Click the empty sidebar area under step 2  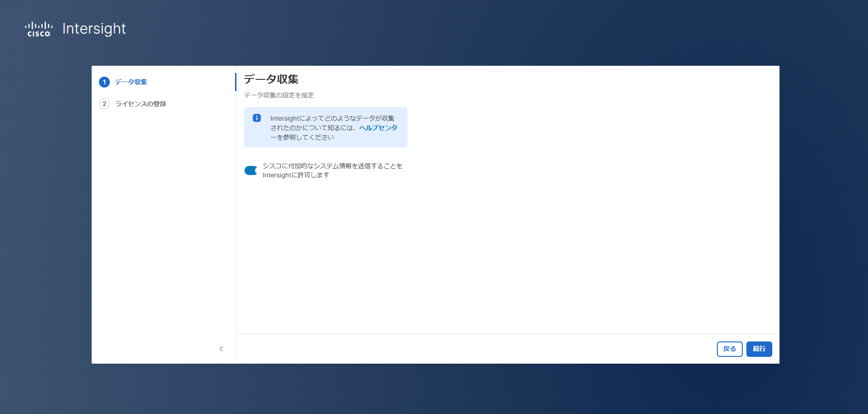coord(163,218)
